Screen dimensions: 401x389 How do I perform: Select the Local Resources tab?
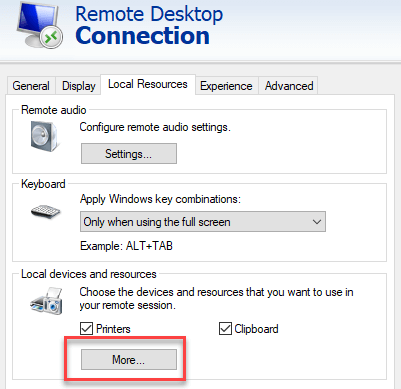[148, 84]
